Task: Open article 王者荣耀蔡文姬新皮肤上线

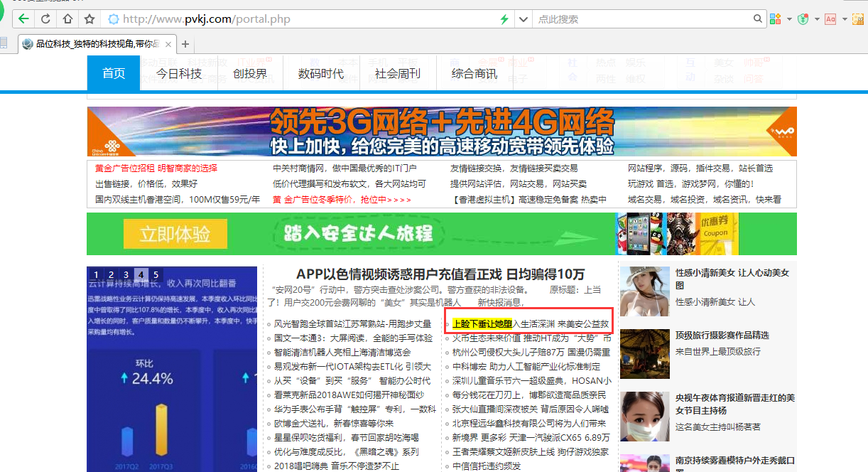Action: click(x=531, y=451)
